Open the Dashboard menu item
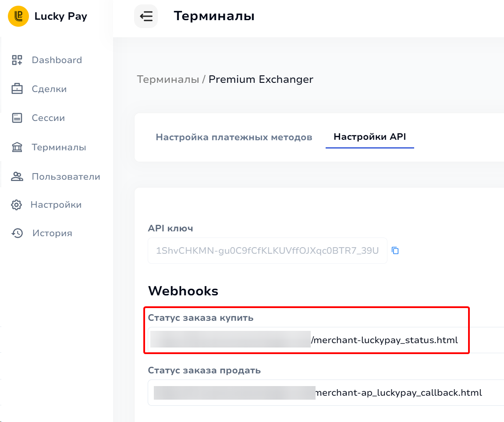 (x=57, y=60)
